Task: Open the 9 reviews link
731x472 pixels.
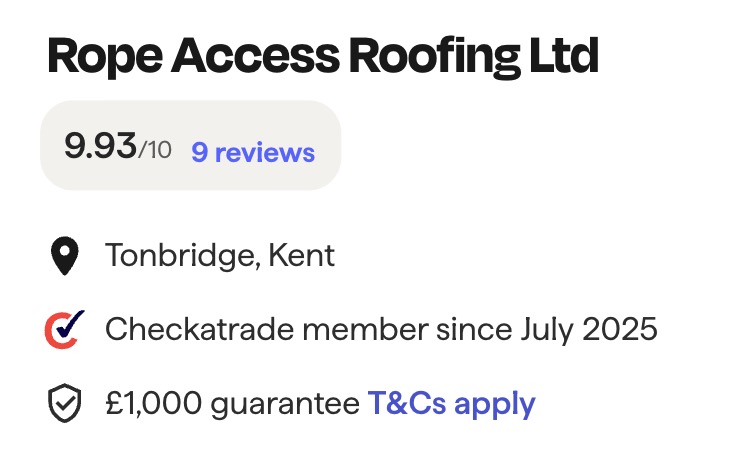Action: click(x=253, y=153)
